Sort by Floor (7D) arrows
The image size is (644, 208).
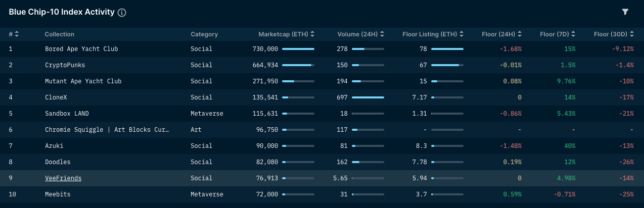(573, 34)
